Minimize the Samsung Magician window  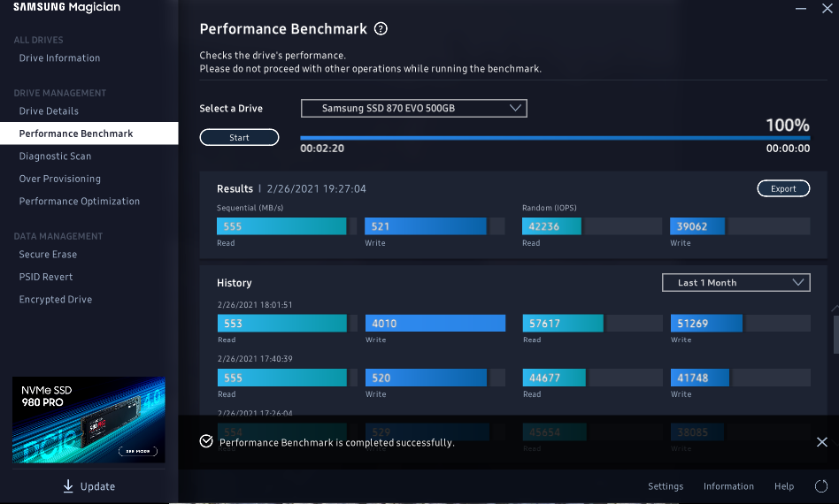pos(802,8)
